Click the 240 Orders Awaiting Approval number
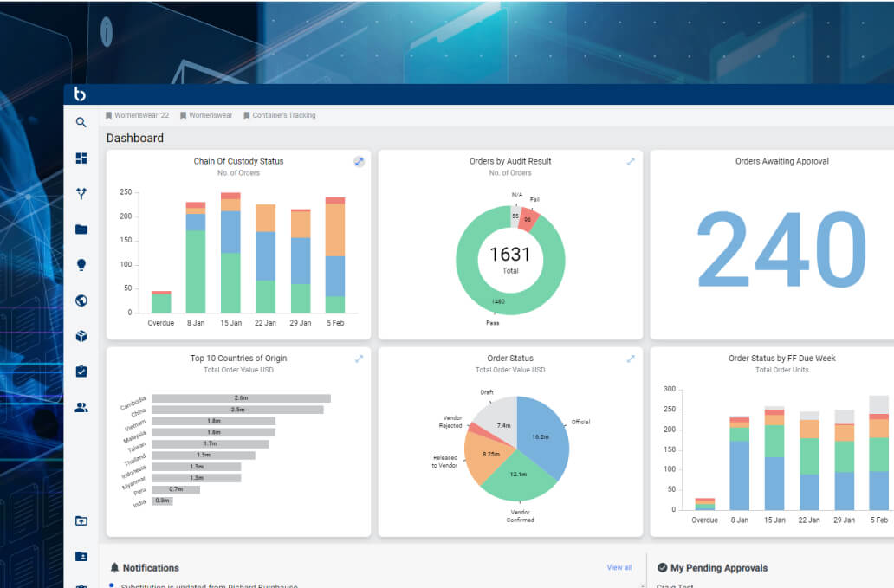This screenshot has width=894, height=588. tap(781, 250)
